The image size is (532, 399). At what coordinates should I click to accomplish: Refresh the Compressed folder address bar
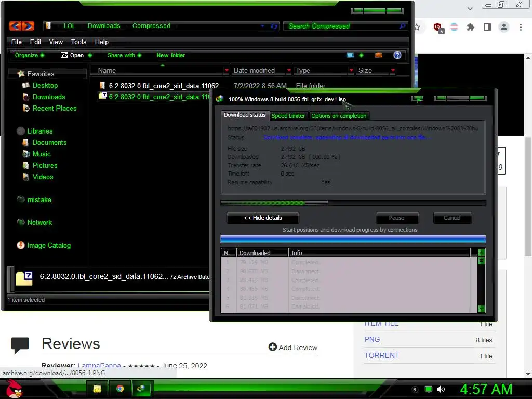click(274, 26)
